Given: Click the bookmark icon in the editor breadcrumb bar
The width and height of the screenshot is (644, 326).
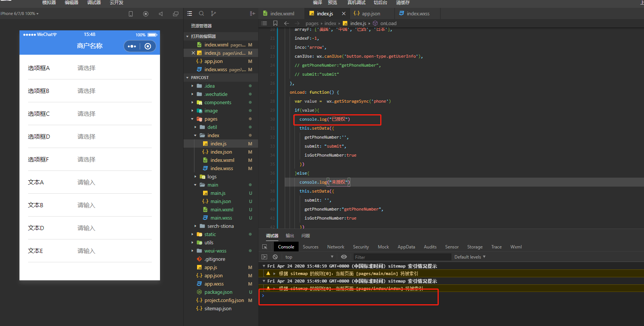Looking at the screenshot, I should pyautogui.click(x=275, y=23).
